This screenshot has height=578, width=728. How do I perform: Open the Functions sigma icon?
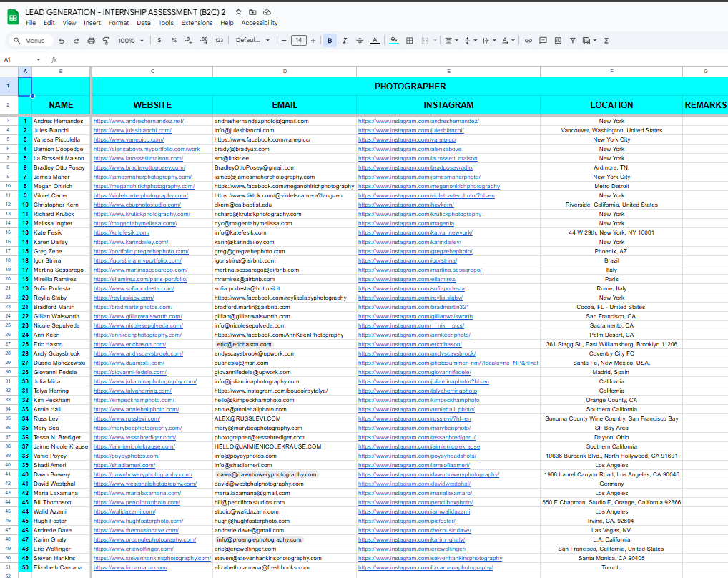[606, 41]
